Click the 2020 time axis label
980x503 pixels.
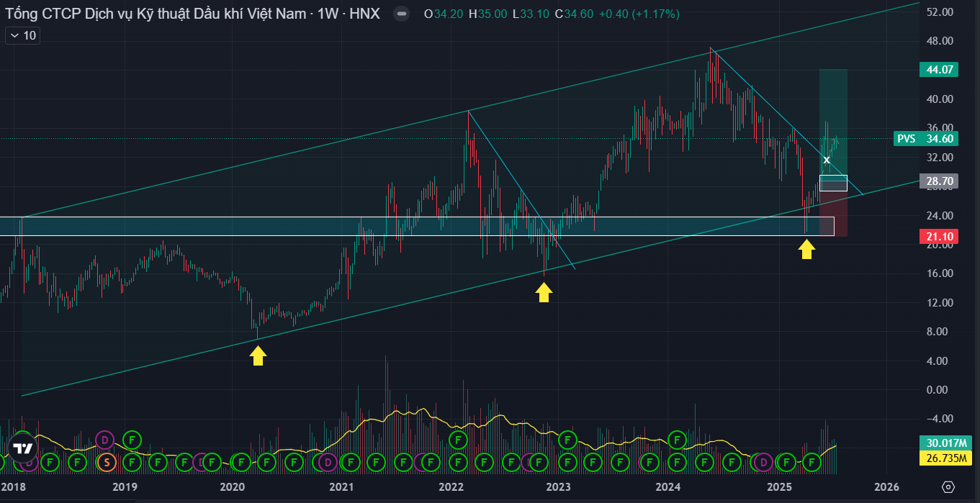click(x=233, y=487)
